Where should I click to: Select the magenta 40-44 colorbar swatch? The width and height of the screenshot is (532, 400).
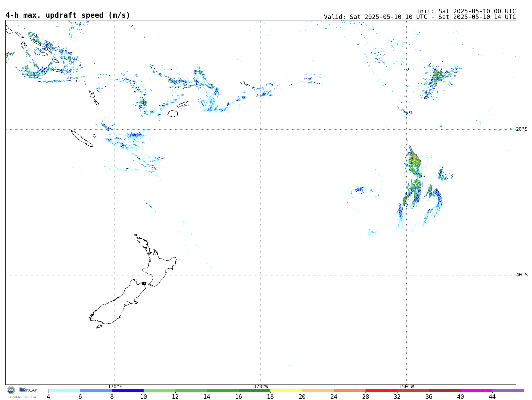(x=476, y=391)
